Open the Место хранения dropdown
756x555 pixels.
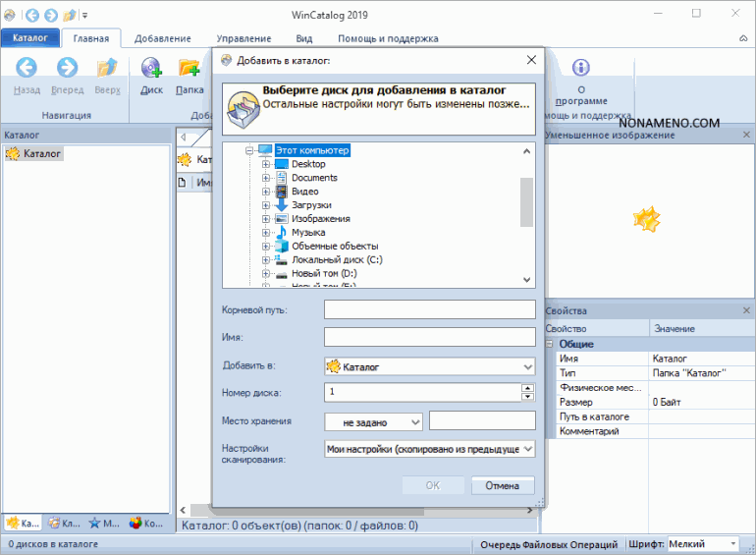pyautogui.click(x=414, y=422)
